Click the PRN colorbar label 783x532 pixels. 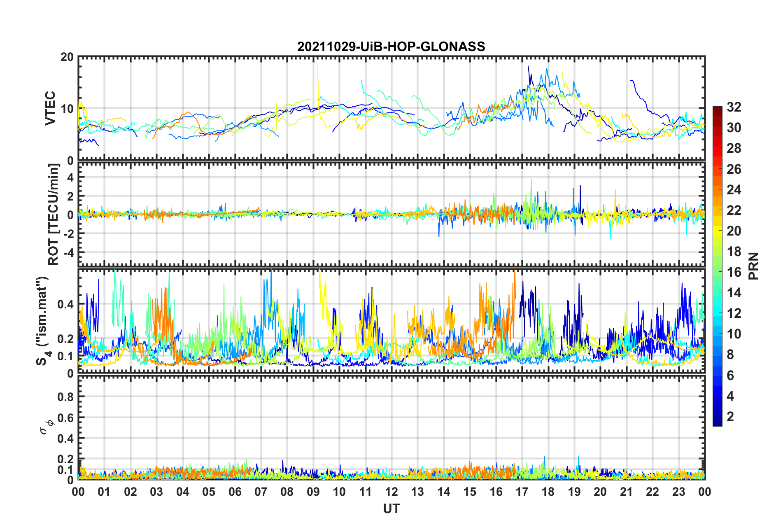coord(753,266)
